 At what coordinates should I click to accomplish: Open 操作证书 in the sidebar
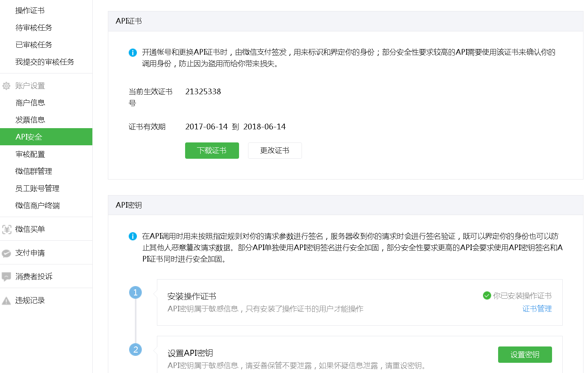click(x=30, y=11)
